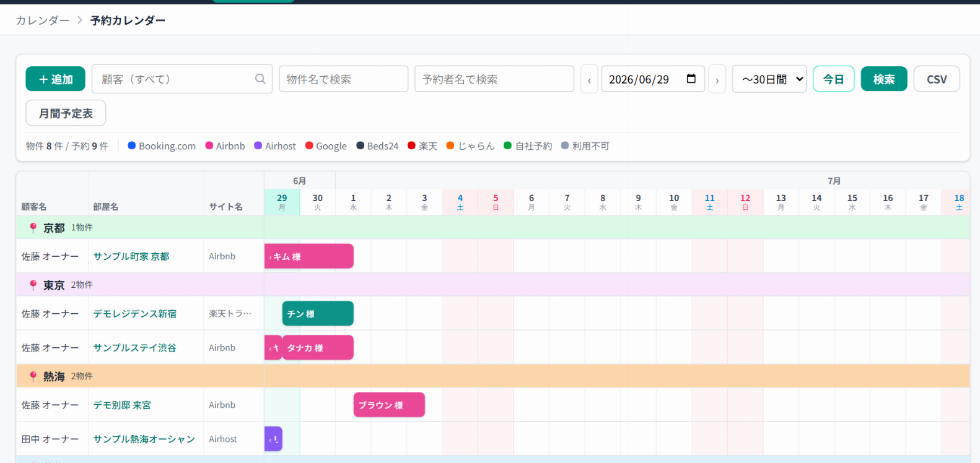This screenshot has height=463, width=980.
Task: Click the カレンダー breadcrumb link
Action: 43,20
